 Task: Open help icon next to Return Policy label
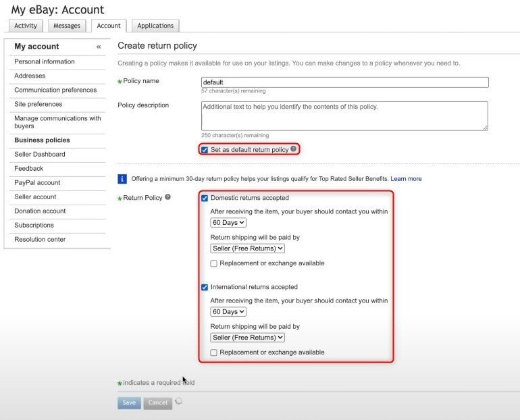[x=167, y=197]
